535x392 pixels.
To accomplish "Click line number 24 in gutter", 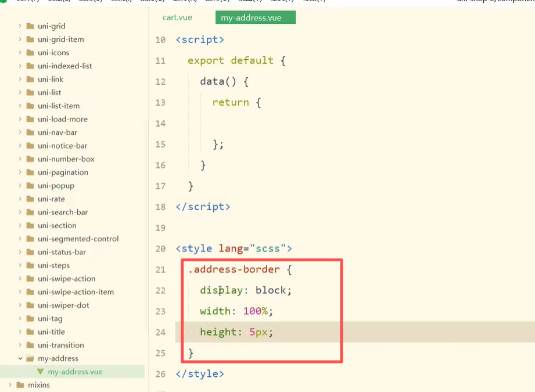I will tap(160, 332).
